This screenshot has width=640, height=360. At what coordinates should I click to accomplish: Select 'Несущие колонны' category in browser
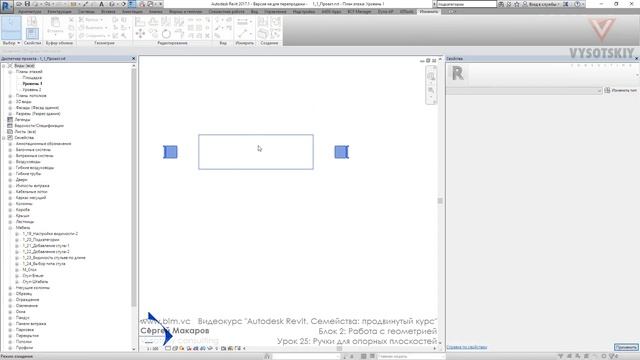(x=33, y=288)
